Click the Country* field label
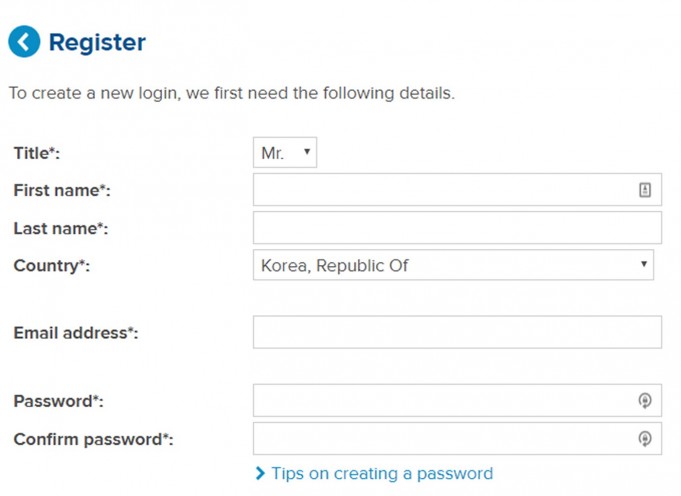 52,266
